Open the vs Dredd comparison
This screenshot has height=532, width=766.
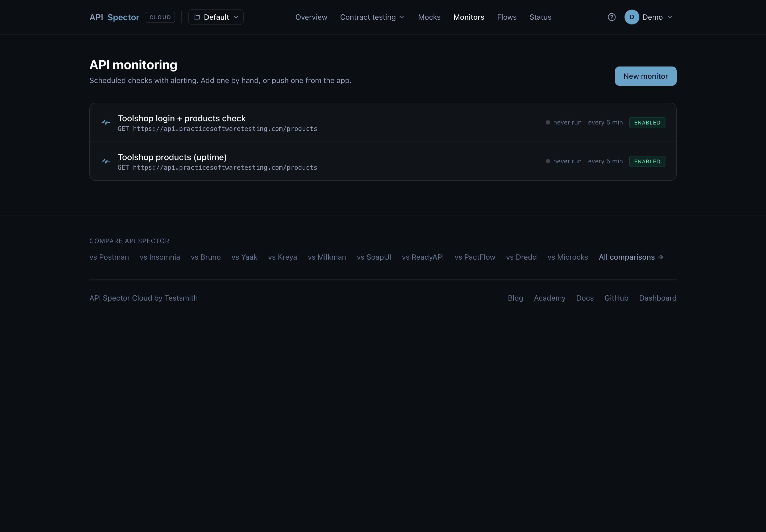521,257
